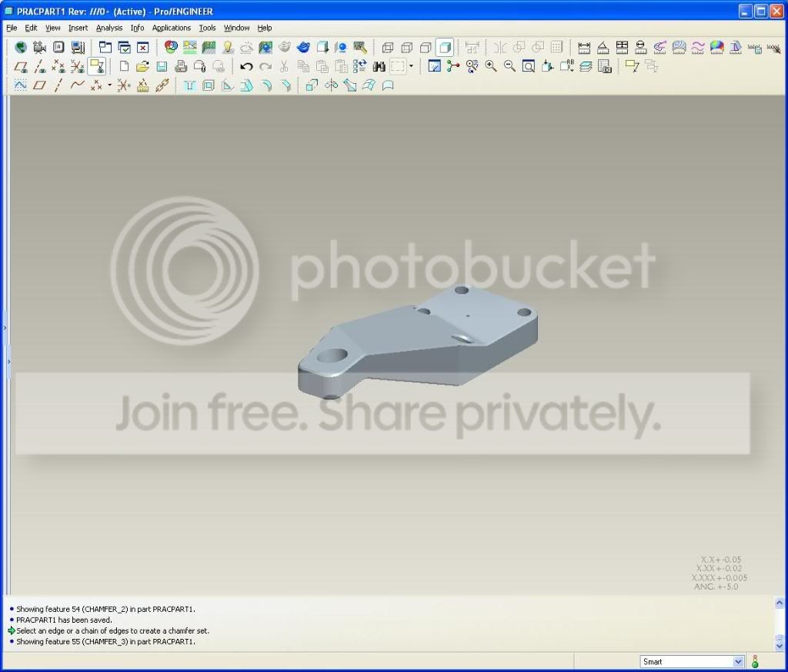This screenshot has height=672, width=788.
Task: Open the binoculars Find tool
Action: (x=379, y=66)
